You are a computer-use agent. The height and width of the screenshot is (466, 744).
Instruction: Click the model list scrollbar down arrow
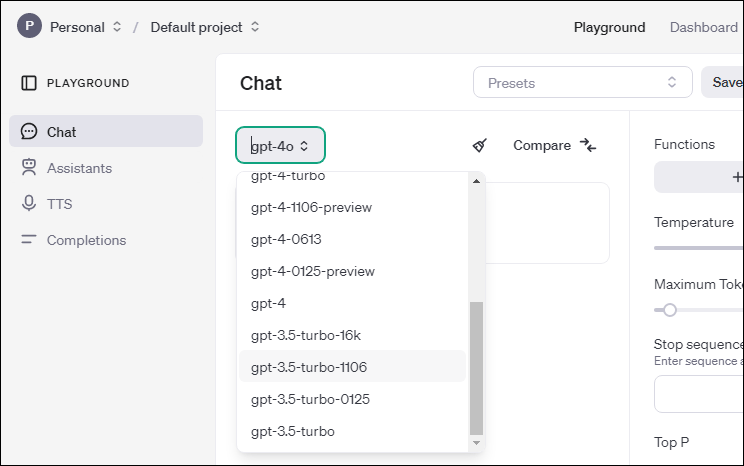point(476,442)
